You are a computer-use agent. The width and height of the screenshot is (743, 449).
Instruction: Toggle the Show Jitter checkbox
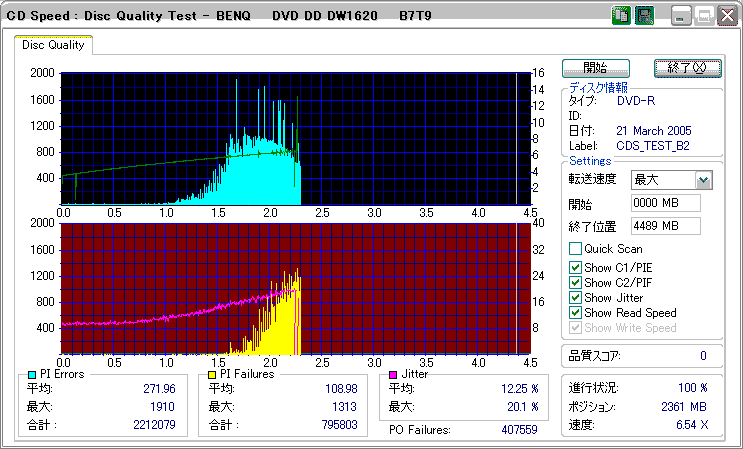575,298
